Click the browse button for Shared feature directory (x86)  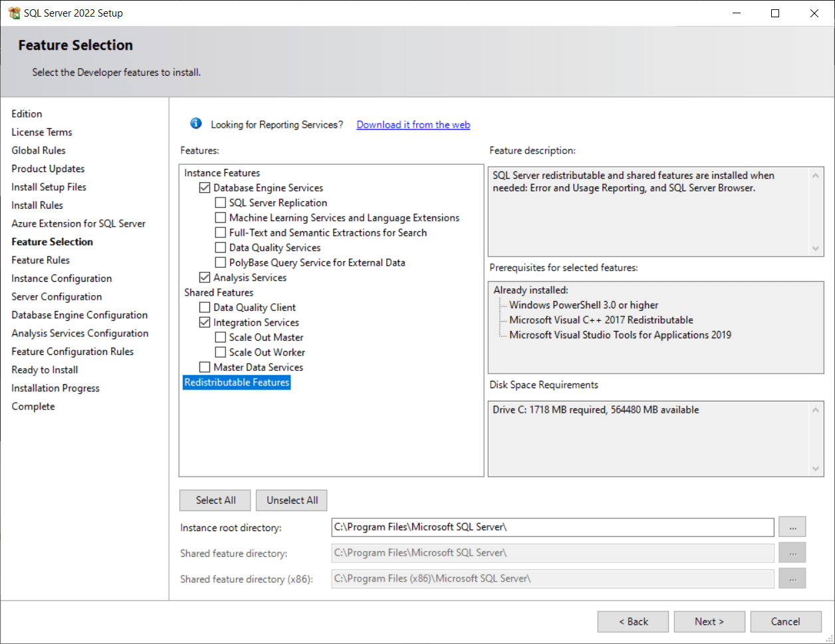792,578
